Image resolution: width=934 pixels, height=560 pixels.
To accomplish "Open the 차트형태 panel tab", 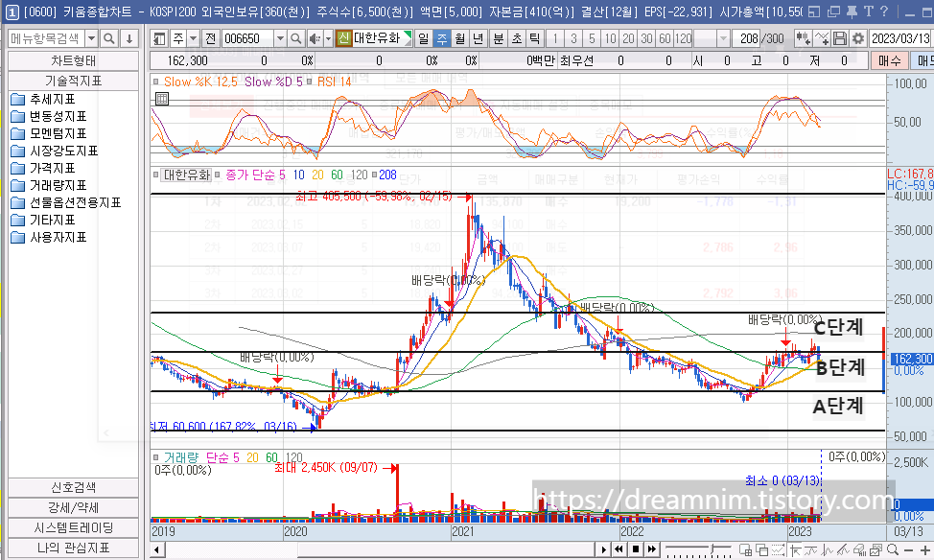I will [73, 60].
